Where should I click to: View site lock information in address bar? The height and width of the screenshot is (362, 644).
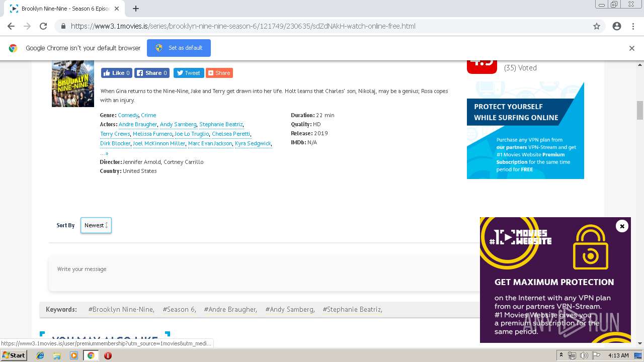[63, 26]
